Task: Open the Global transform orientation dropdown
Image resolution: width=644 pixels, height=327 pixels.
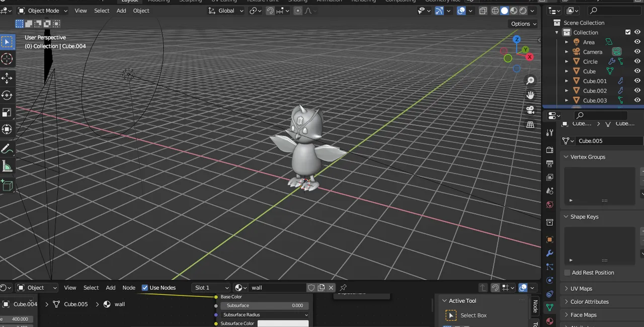Action: pyautogui.click(x=226, y=11)
